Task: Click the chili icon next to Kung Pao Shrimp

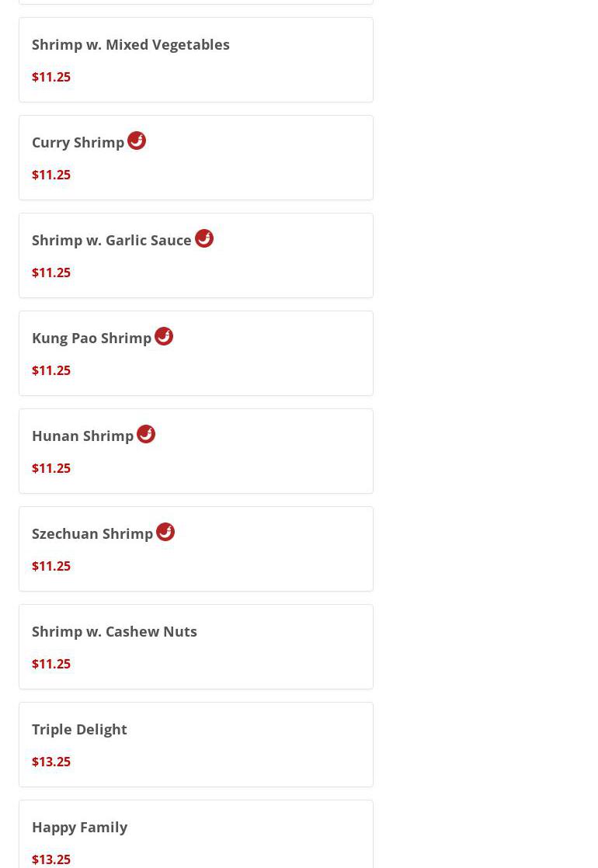Action: pyautogui.click(x=164, y=336)
